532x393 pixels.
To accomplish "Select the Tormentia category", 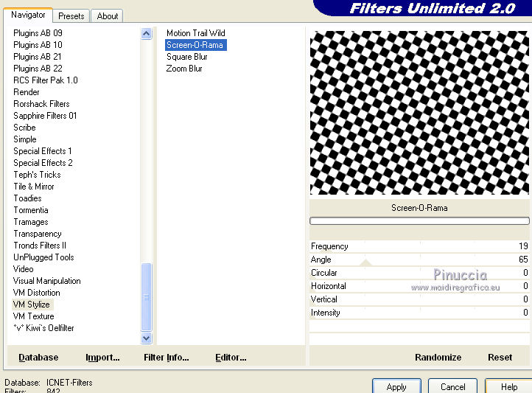I will (31, 210).
